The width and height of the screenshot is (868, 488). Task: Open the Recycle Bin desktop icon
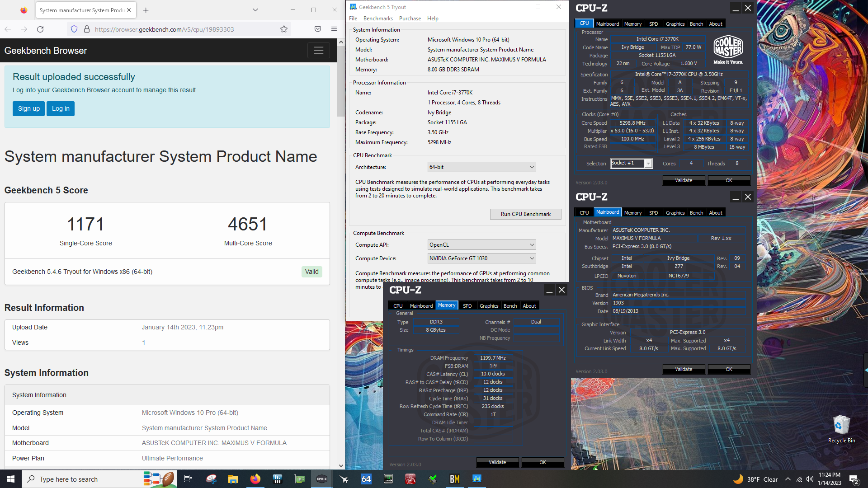[x=841, y=429]
